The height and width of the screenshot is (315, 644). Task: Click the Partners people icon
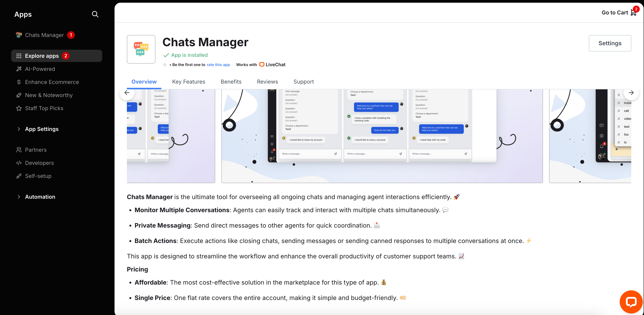pyautogui.click(x=19, y=150)
